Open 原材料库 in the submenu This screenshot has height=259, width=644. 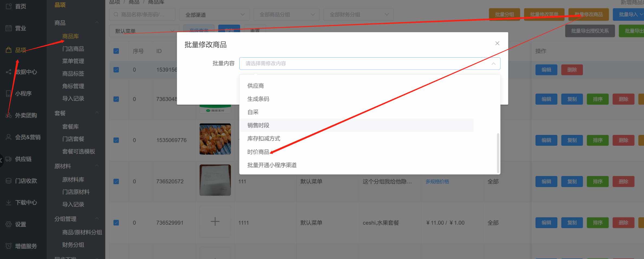click(73, 180)
